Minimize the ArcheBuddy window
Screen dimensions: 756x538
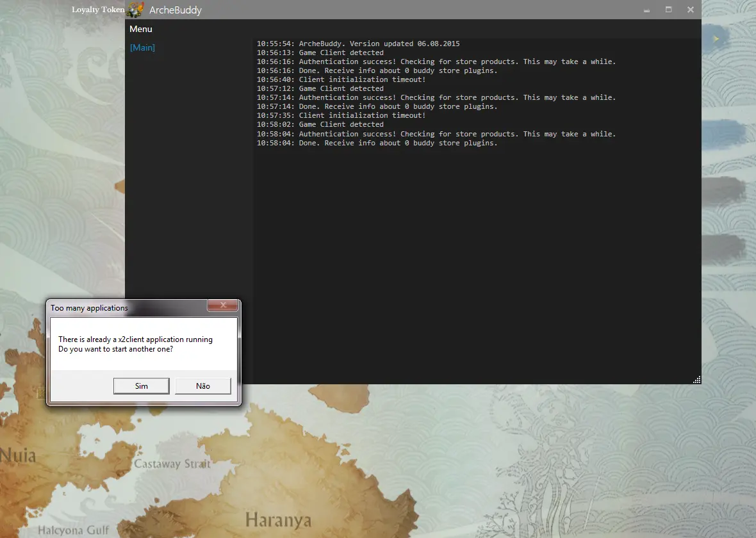click(x=646, y=10)
